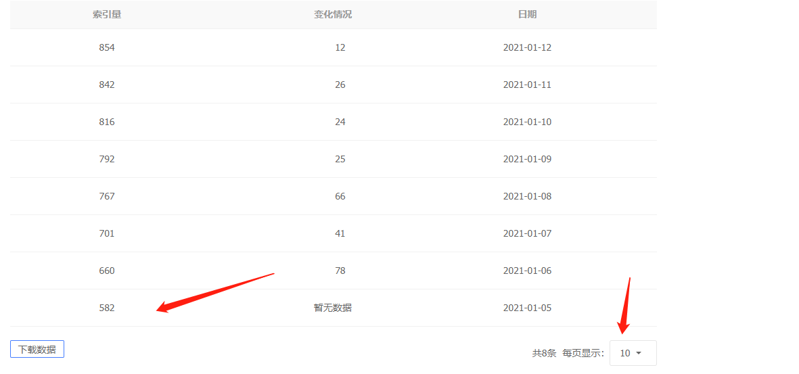Click change value 24

(340, 122)
